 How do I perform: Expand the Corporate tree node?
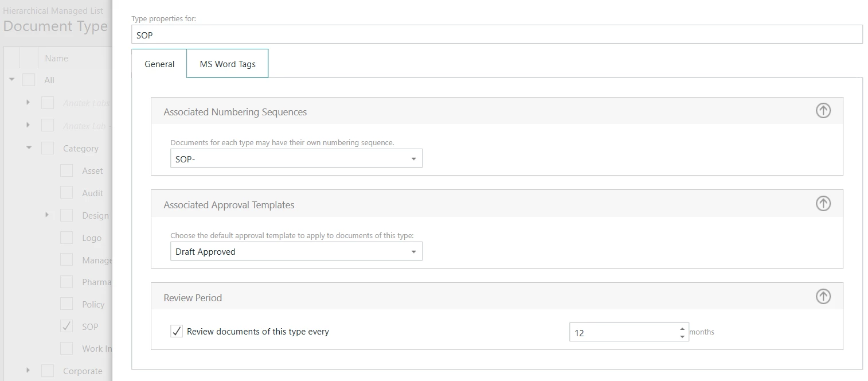point(28,371)
